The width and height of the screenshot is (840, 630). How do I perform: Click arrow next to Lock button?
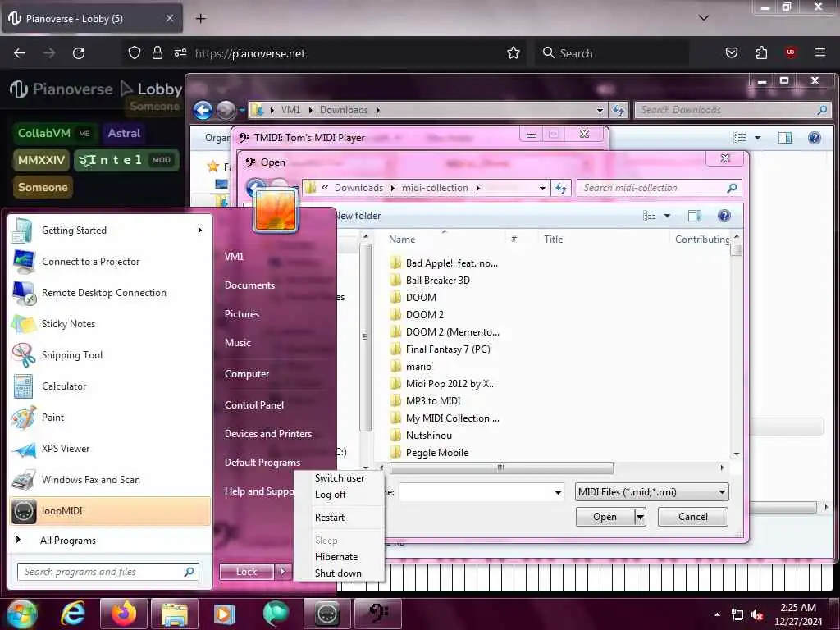tap(283, 572)
